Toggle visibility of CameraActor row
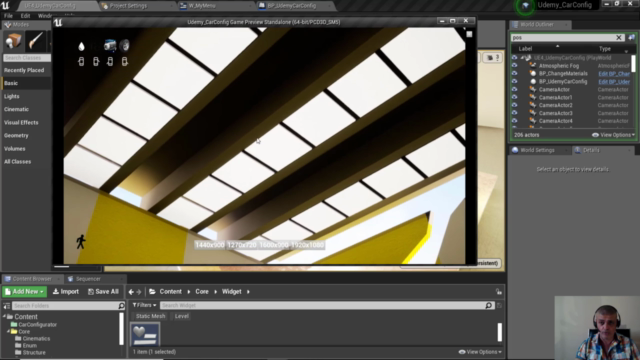Screen dimensions: 640x360 click(514, 89)
